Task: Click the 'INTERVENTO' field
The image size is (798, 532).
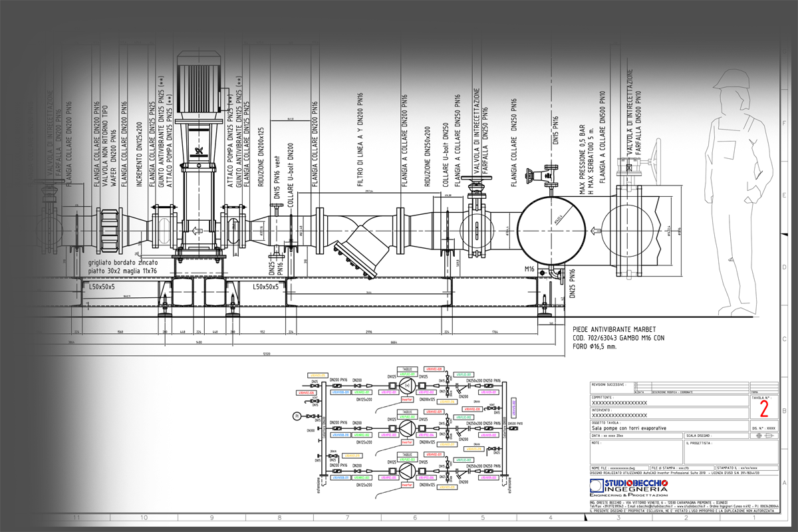Action: pyautogui.click(x=670, y=414)
